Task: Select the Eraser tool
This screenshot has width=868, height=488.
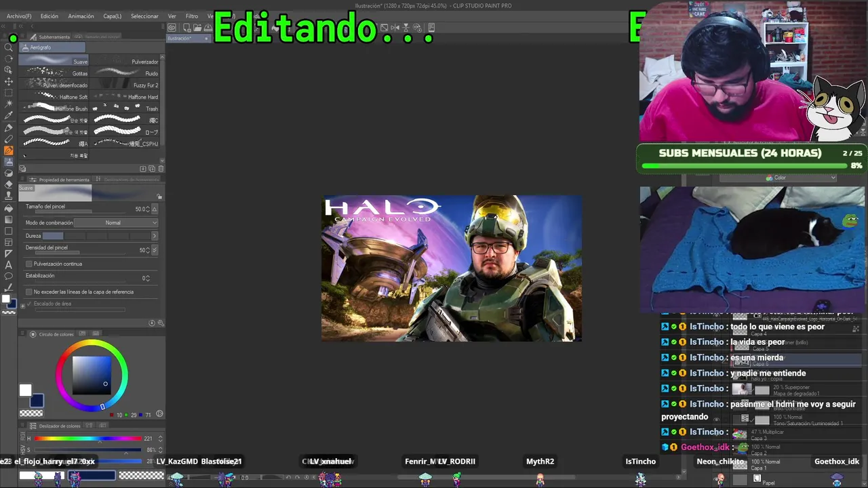Action: (x=9, y=184)
